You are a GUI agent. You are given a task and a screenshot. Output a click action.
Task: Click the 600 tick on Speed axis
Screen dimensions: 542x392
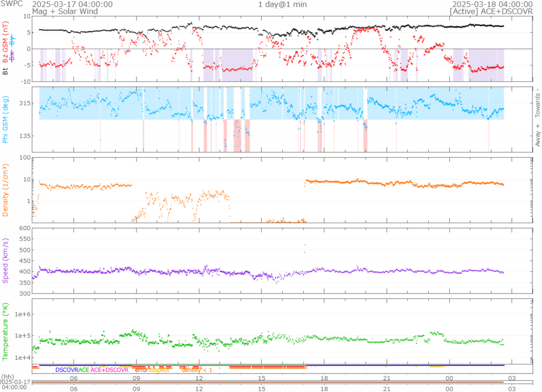(25, 228)
